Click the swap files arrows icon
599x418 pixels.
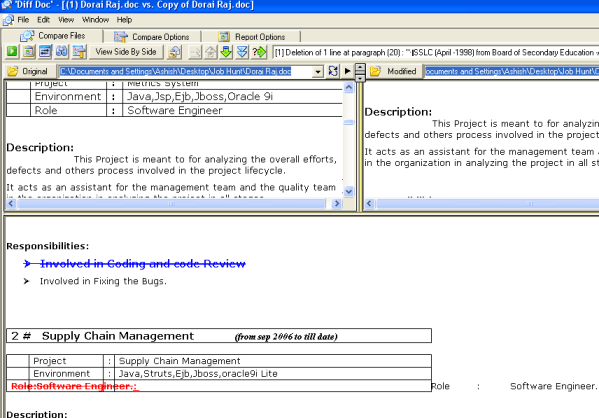point(45,52)
